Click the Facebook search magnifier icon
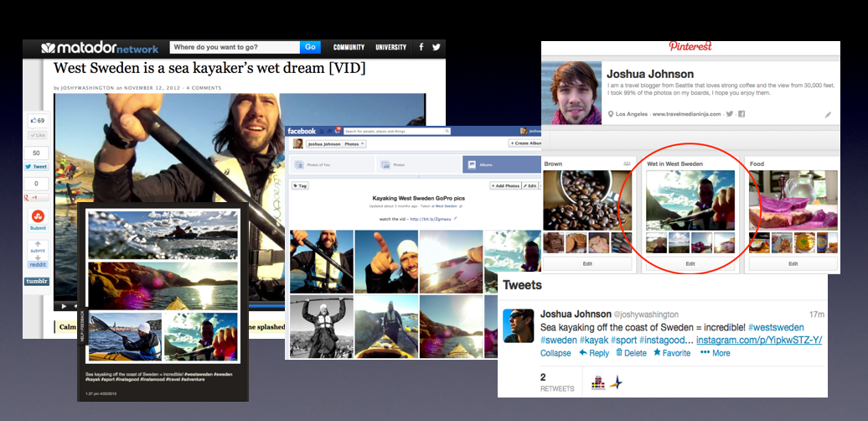The image size is (868, 421). tap(449, 132)
